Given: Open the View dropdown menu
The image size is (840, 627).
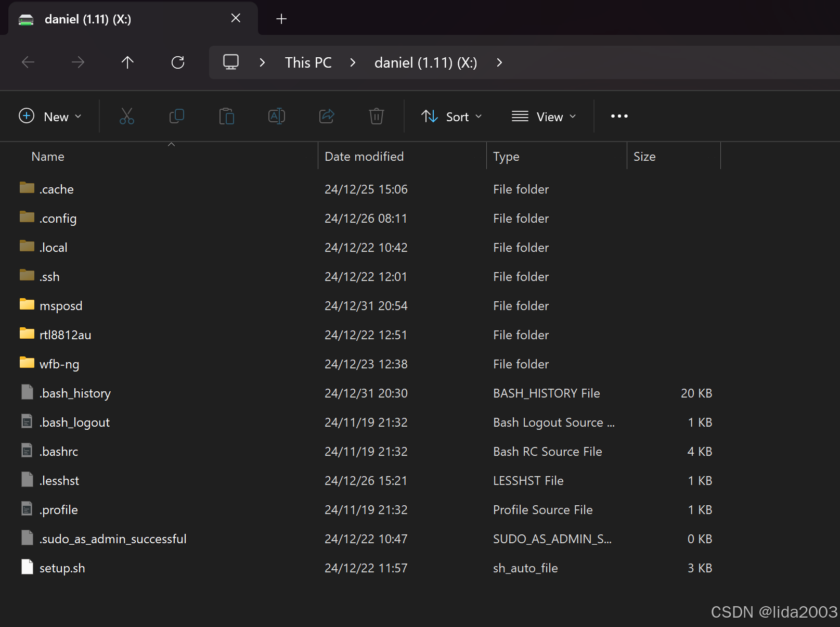Looking at the screenshot, I should (x=544, y=116).
